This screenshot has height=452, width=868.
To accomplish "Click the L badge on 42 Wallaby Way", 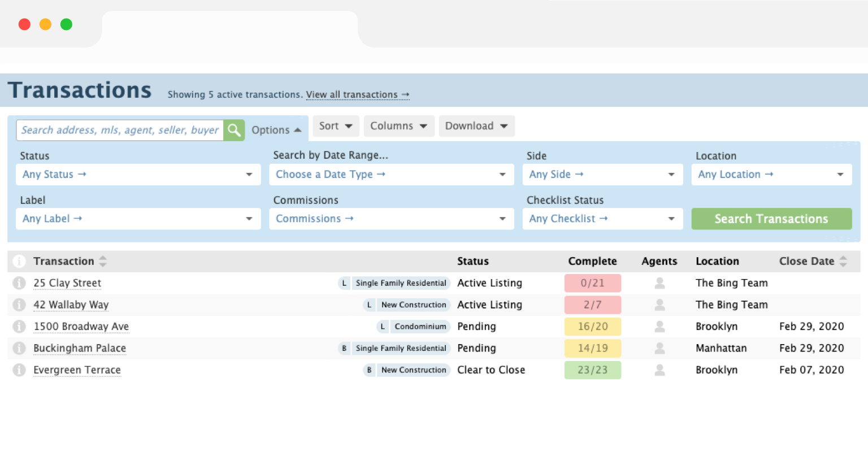I will coord(369,305).
